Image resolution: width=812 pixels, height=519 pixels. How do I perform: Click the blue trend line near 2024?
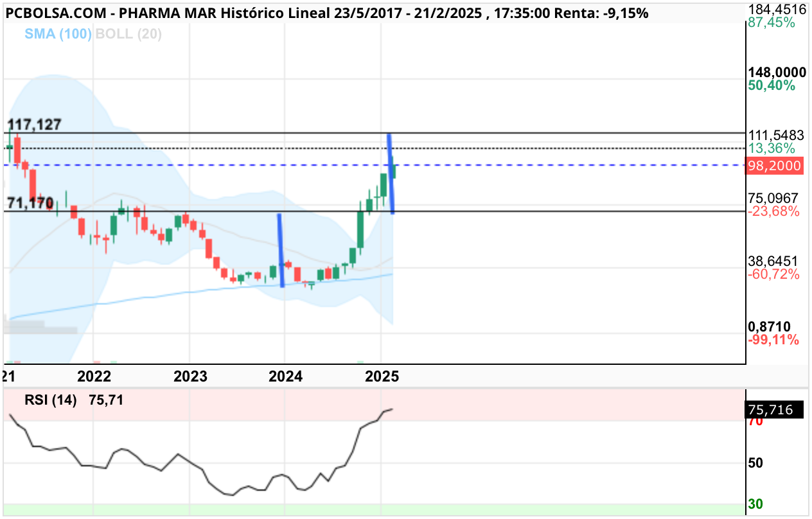(x=281, y=251)
